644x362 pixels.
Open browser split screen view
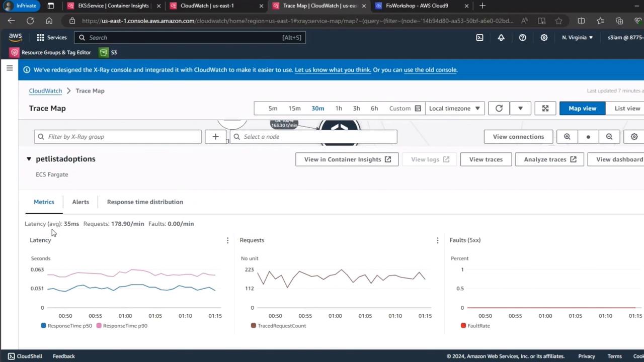point(581,21)
